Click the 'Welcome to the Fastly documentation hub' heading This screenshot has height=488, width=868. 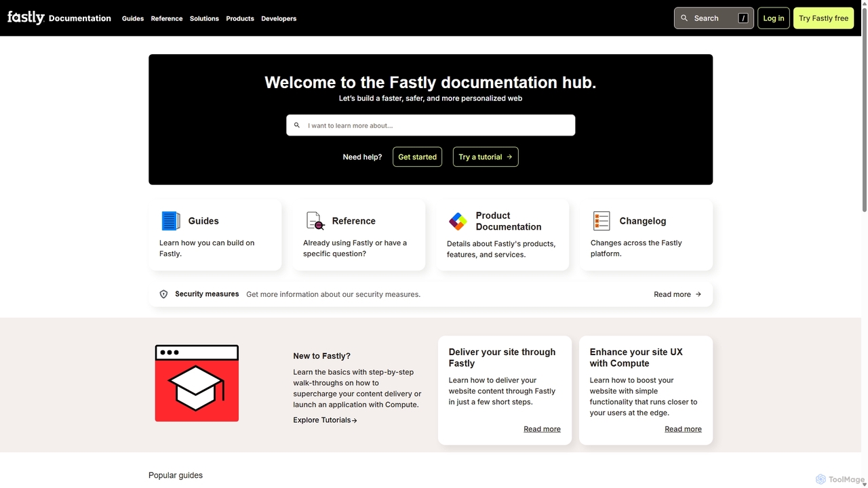click(x=431, y=83)
